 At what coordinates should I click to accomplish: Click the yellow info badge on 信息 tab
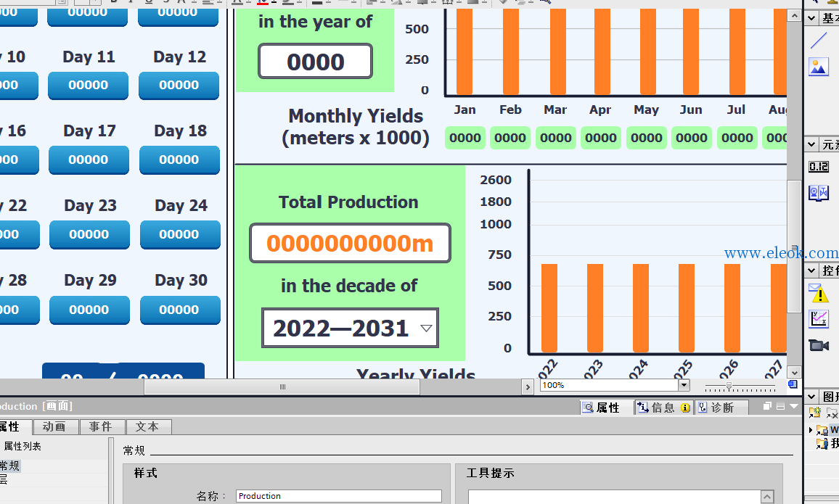685,408
